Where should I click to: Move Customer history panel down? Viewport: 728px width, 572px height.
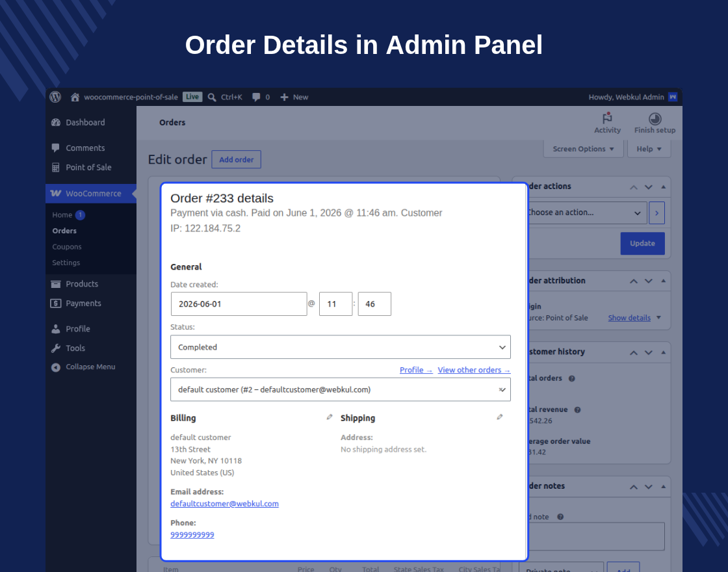click(x=649, y=352)
